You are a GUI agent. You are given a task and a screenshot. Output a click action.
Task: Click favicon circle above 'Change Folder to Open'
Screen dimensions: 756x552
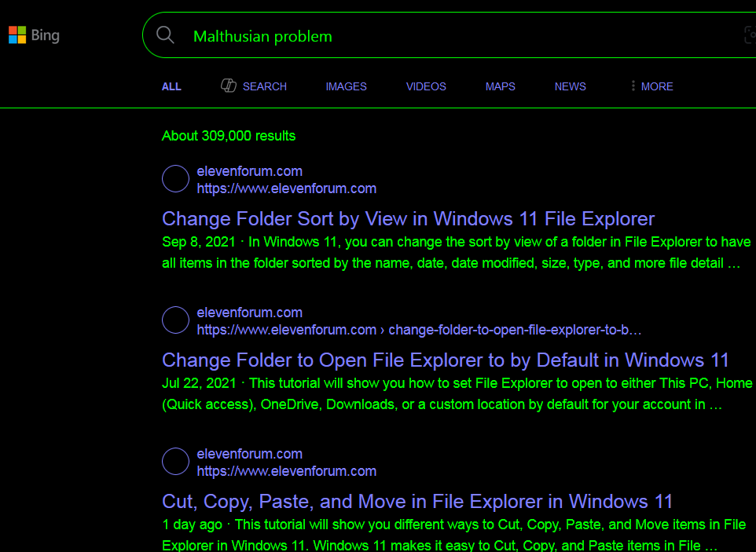[175, 320]
